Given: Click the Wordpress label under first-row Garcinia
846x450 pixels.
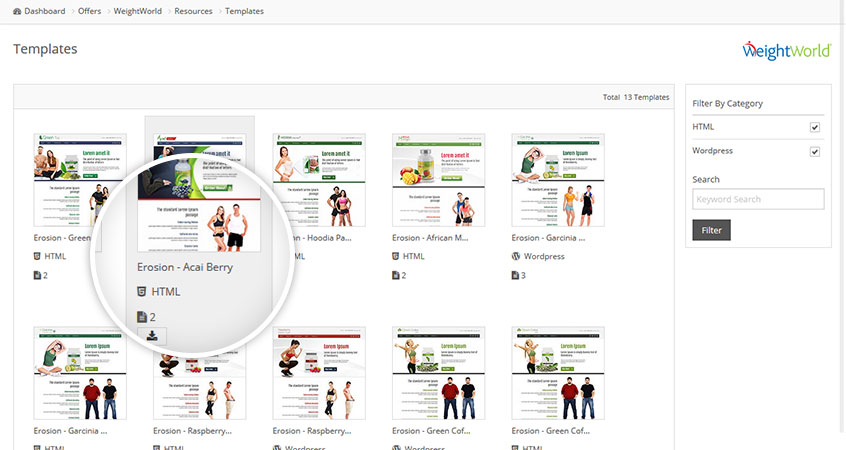Looking at the screenshot, I should (x=544, y=256).
